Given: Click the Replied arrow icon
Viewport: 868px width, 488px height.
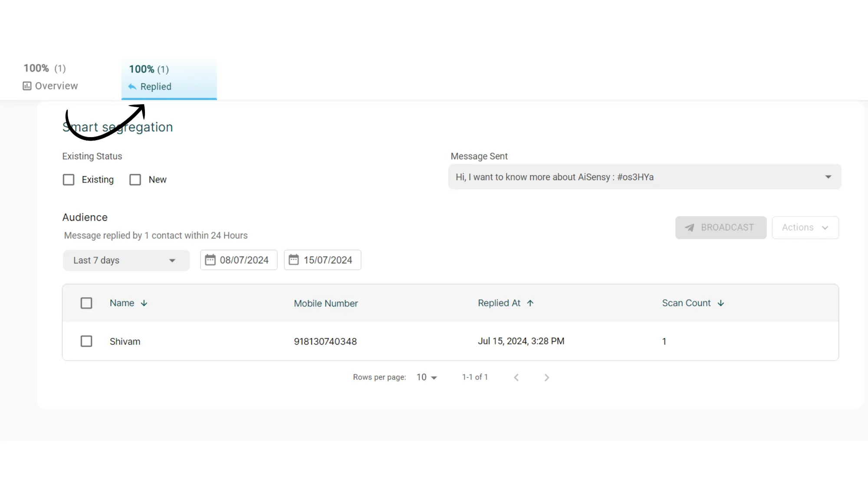Looking at the screenshot, I should 132,87.
